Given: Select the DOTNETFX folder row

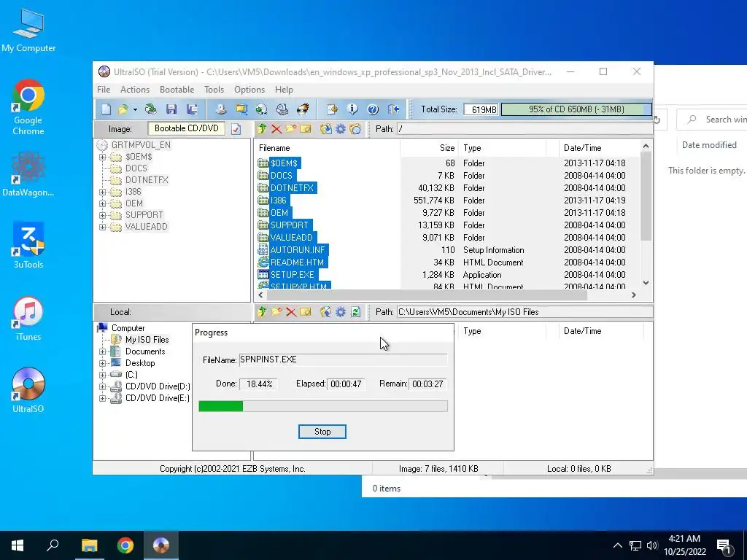Looking at the screenshot, I should pyautogui.click(x=447, y=188).
